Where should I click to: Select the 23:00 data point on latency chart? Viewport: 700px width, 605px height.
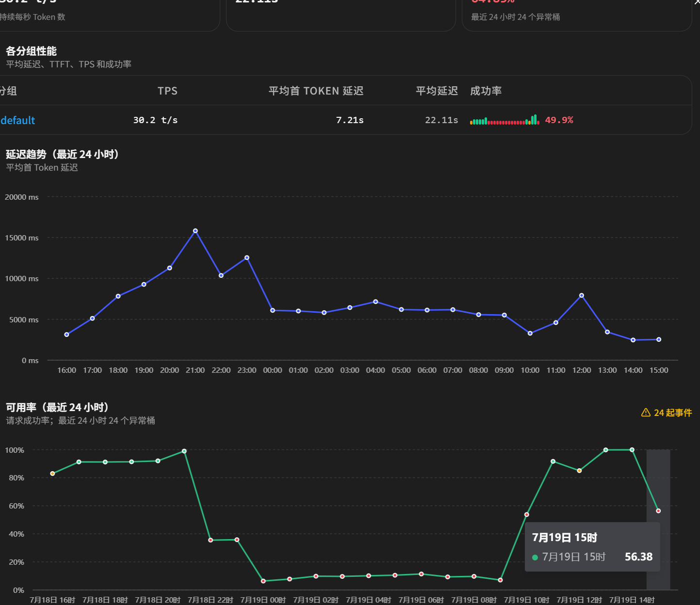point(247,257)
